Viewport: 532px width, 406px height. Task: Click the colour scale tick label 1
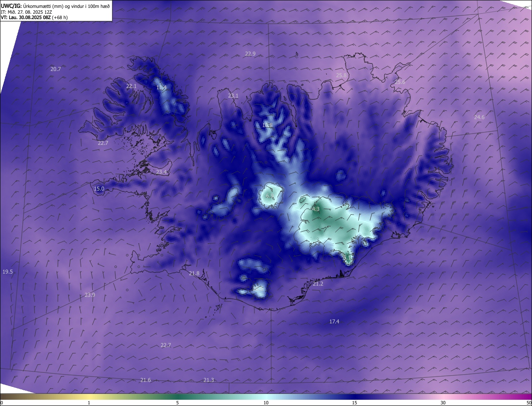(x=89, y=403)
